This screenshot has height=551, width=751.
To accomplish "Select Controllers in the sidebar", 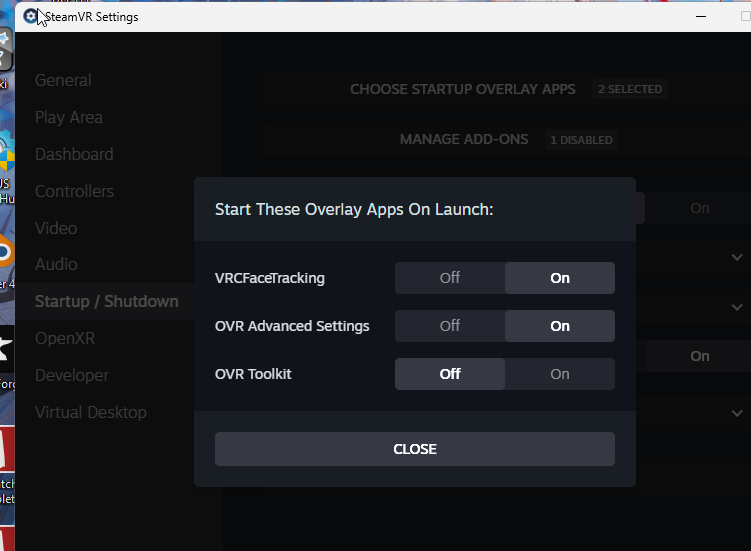I will 74,191.
